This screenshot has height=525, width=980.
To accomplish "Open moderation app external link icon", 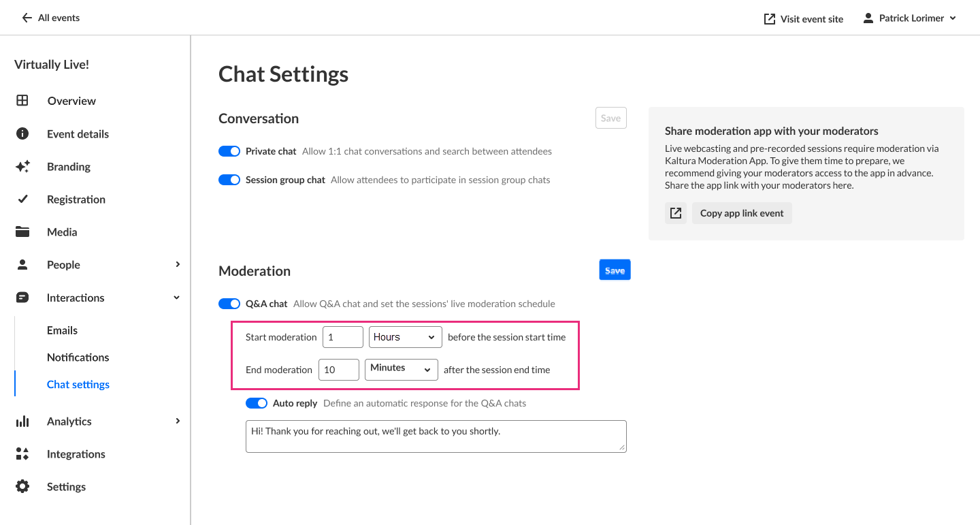I will click(676, 213).
